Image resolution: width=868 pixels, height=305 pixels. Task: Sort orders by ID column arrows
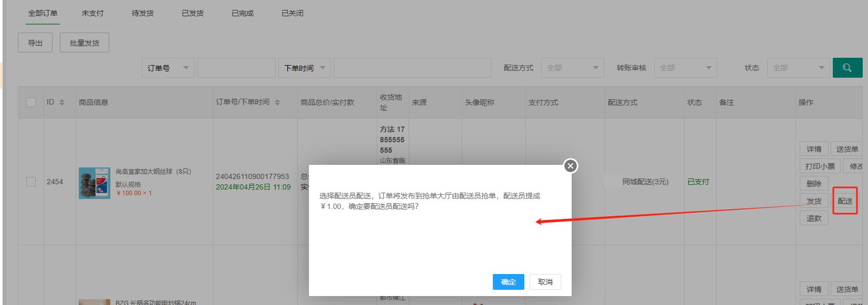62,102
